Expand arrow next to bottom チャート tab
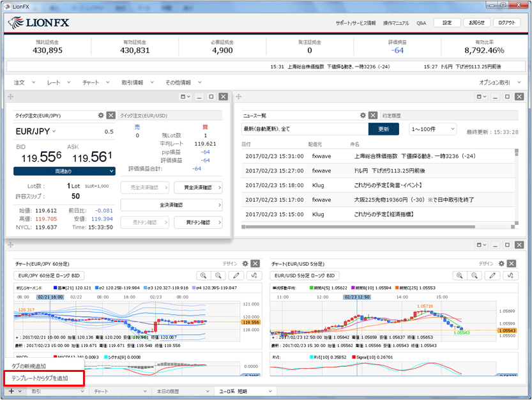This screenshot has width=532, height=400. pyautogui.click(x=145, y=392)
